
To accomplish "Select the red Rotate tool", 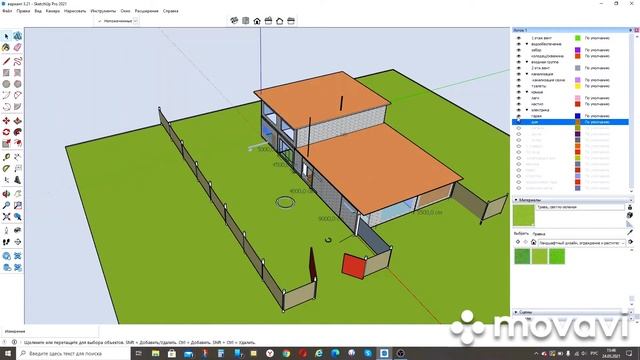I will (6, 132).
